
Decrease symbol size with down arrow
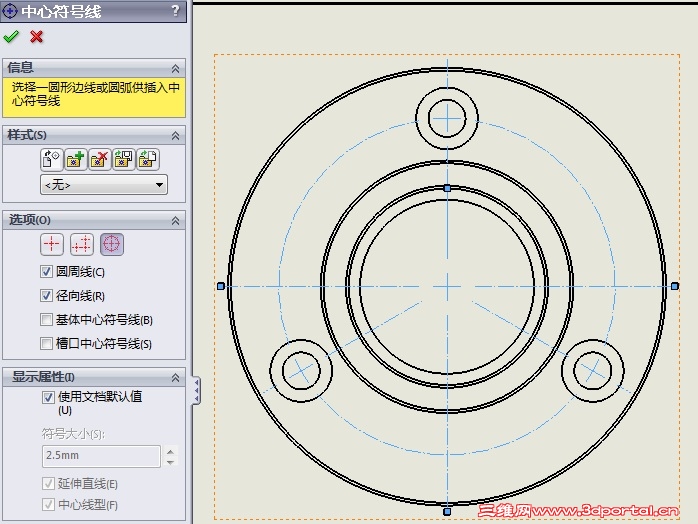tap(170, 462)
